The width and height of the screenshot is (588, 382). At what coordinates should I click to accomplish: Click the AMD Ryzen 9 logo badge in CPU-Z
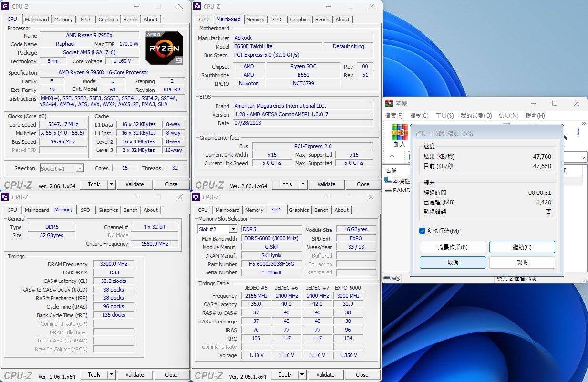[164, 48]
